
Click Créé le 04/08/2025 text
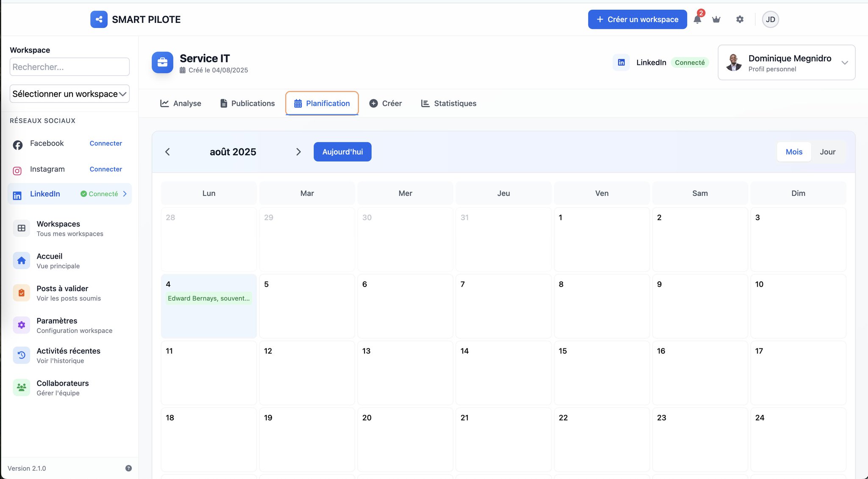click(x=218, y=70)
